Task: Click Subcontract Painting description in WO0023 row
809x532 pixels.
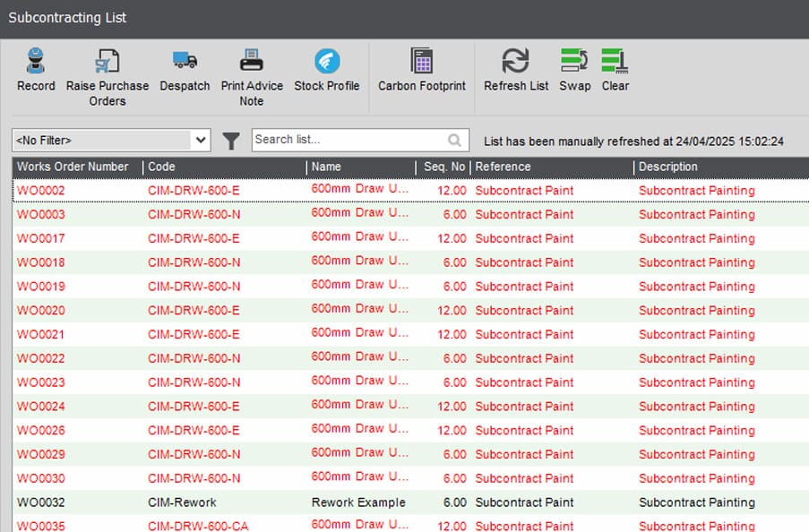Action: (697, 382)
